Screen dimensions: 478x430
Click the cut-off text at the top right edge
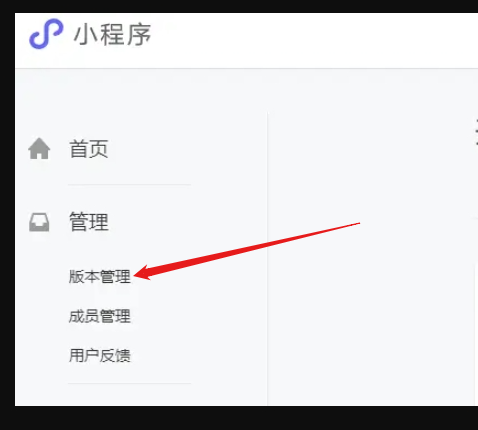click(x=477, y=133)
